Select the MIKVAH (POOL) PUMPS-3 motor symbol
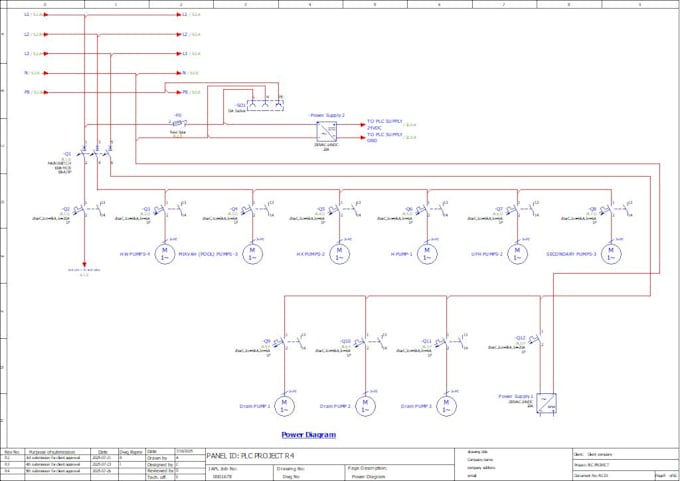Screen dimensions: 680x481 253,254
